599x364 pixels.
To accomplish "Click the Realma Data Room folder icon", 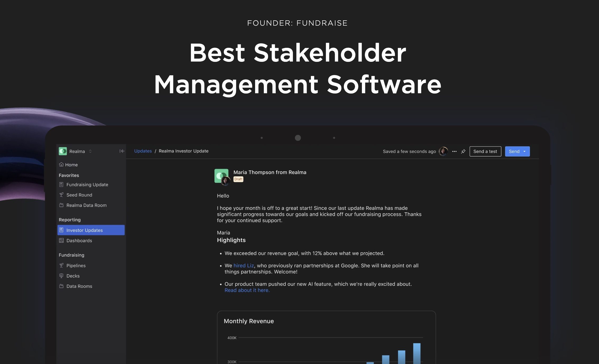I will 61,205.
